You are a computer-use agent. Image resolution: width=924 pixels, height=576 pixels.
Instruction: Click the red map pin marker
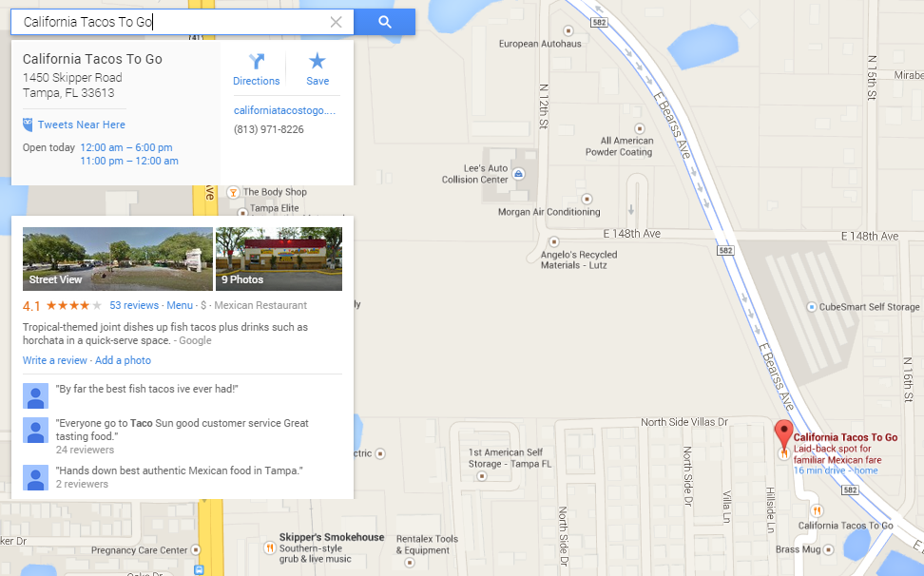[x=783, y=434]
